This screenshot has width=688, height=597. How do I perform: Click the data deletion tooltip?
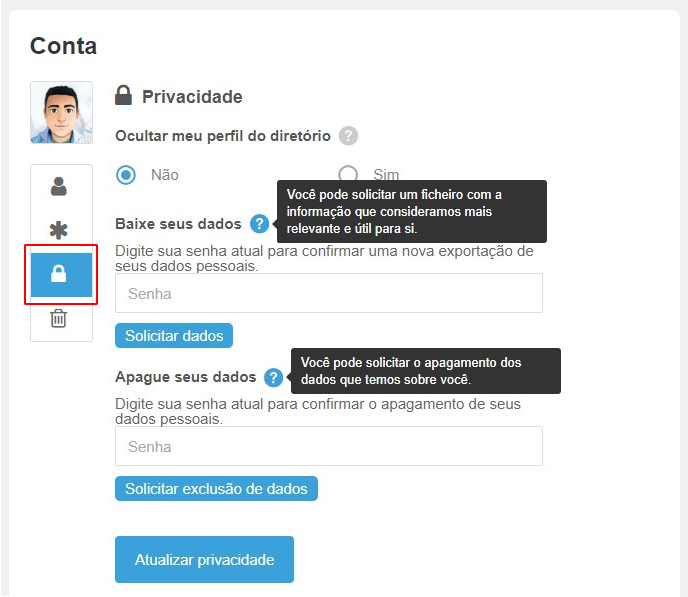click(426, 371)
